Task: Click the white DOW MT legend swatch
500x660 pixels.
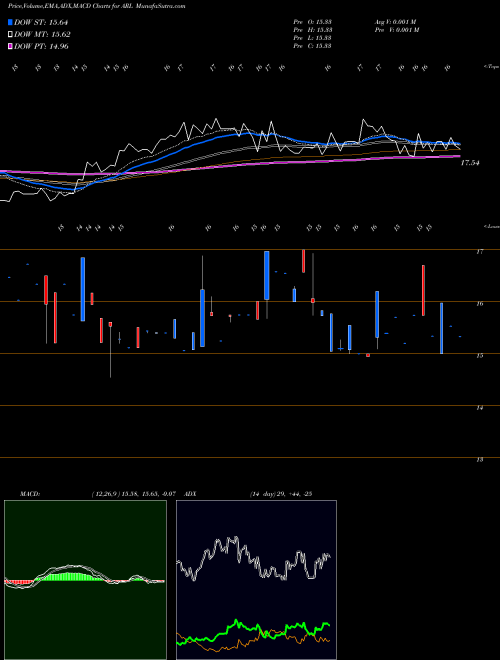Action: (x=10, y=35)
